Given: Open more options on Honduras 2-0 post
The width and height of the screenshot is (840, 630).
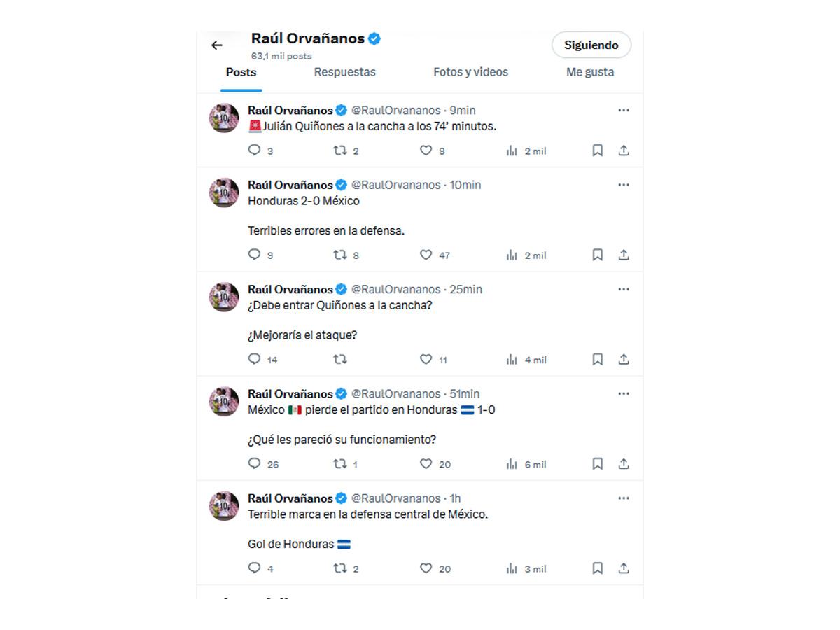Looking at the screenshot, I should 624,185.
